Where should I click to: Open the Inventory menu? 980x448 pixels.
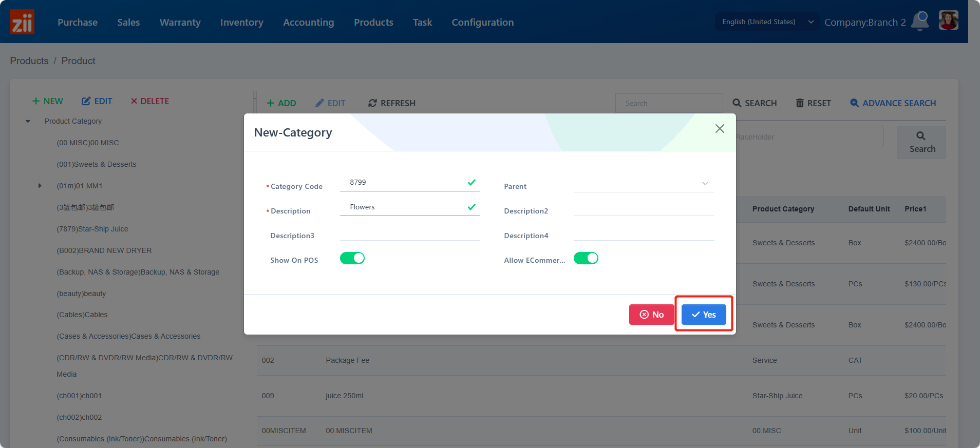pos(241,22)
